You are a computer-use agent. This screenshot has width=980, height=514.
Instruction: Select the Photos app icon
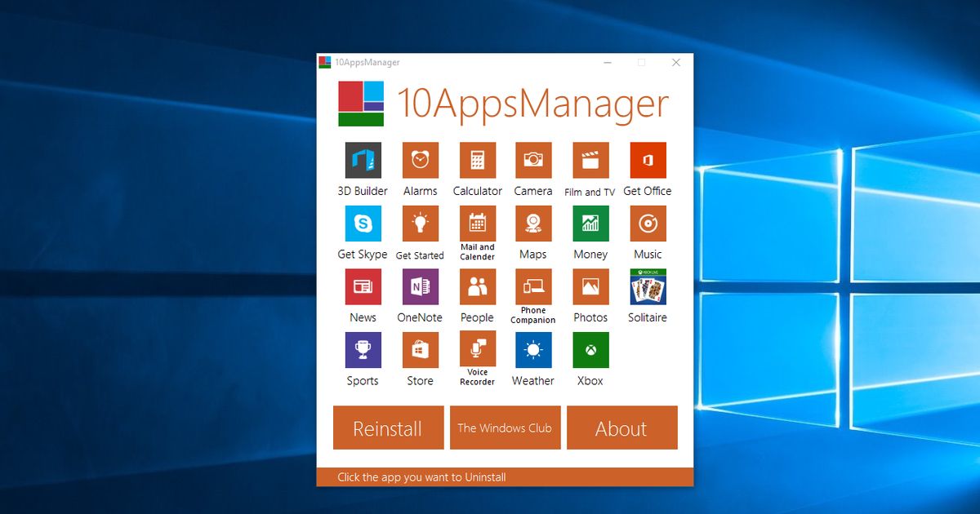(590, 286)
